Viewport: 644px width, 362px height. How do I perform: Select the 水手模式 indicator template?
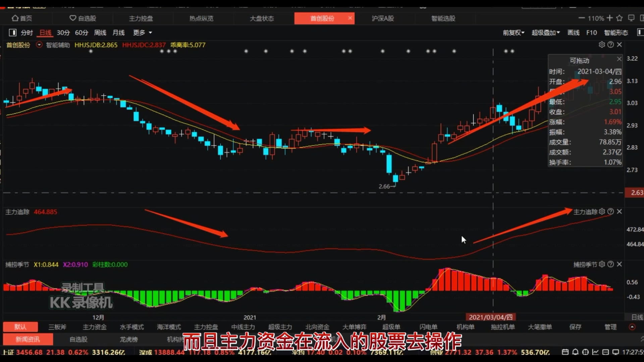132,327
